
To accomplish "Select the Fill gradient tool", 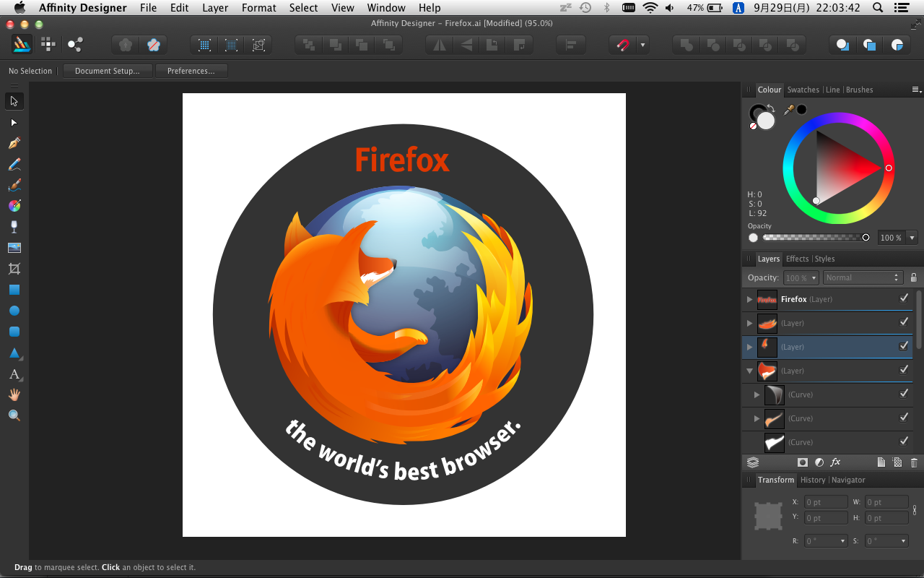I will (x=14, y=206).
